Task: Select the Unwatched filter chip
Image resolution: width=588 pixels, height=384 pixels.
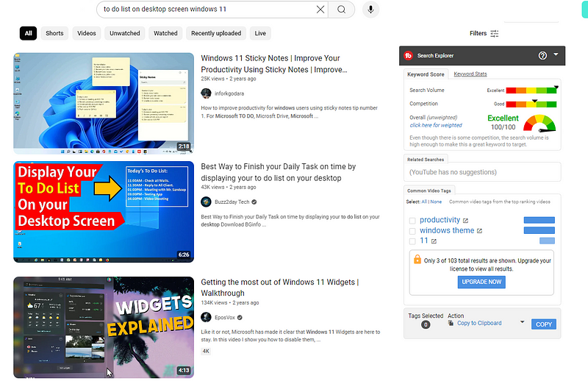Action: (124, 33)
